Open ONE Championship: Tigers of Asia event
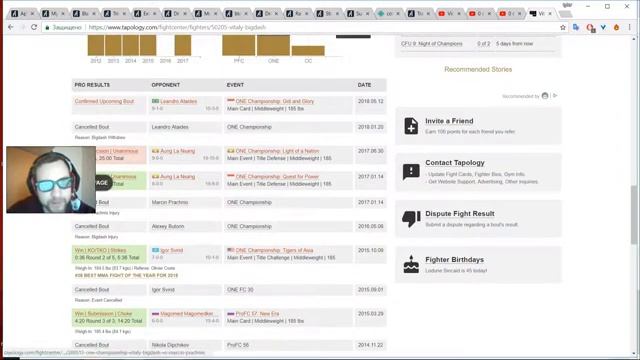 (274, 250)
